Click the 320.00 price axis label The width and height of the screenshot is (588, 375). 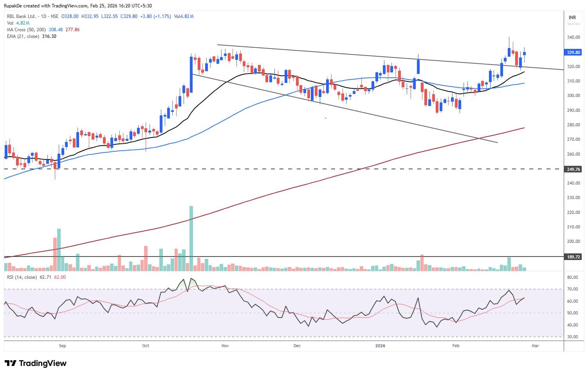click(574, 66)
